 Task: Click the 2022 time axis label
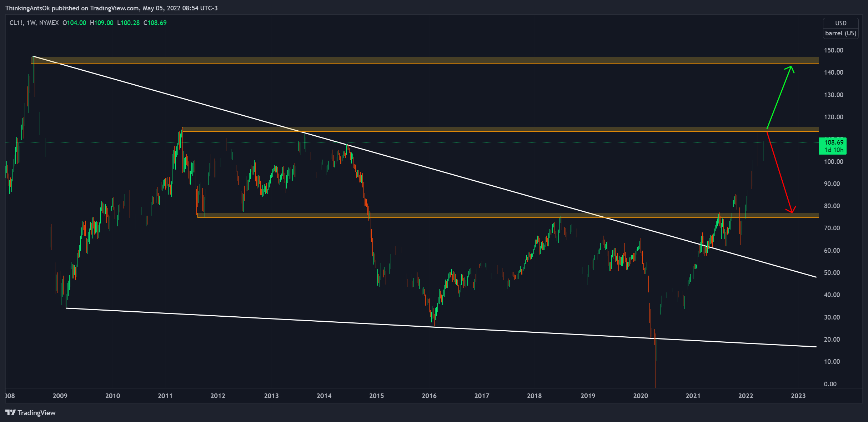(746, 396)
